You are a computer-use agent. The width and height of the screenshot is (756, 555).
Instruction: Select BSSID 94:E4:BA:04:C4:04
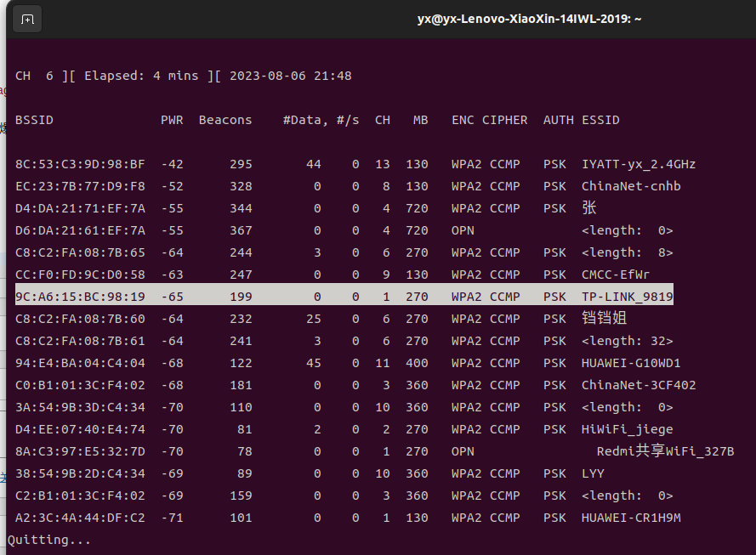(x=80, y=363)
